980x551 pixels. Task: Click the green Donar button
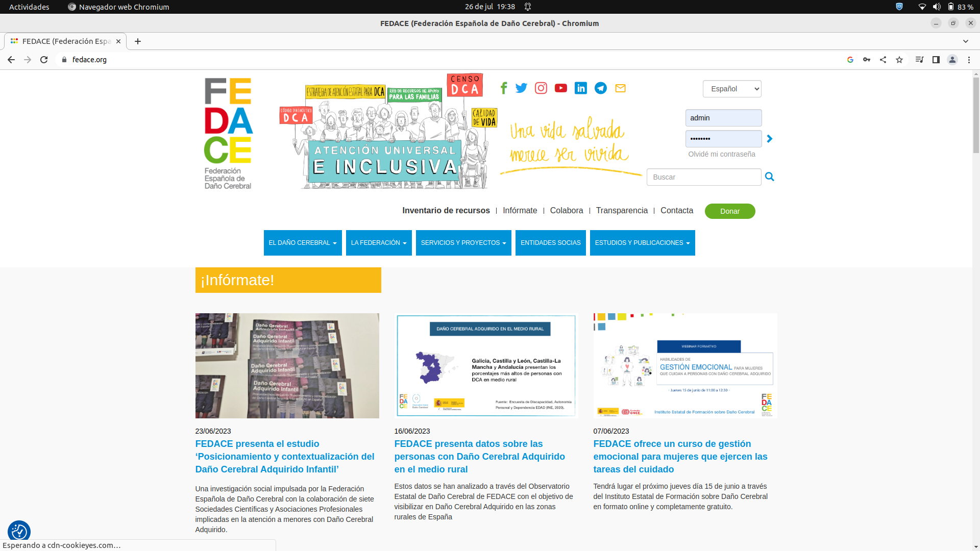point(730,211)
